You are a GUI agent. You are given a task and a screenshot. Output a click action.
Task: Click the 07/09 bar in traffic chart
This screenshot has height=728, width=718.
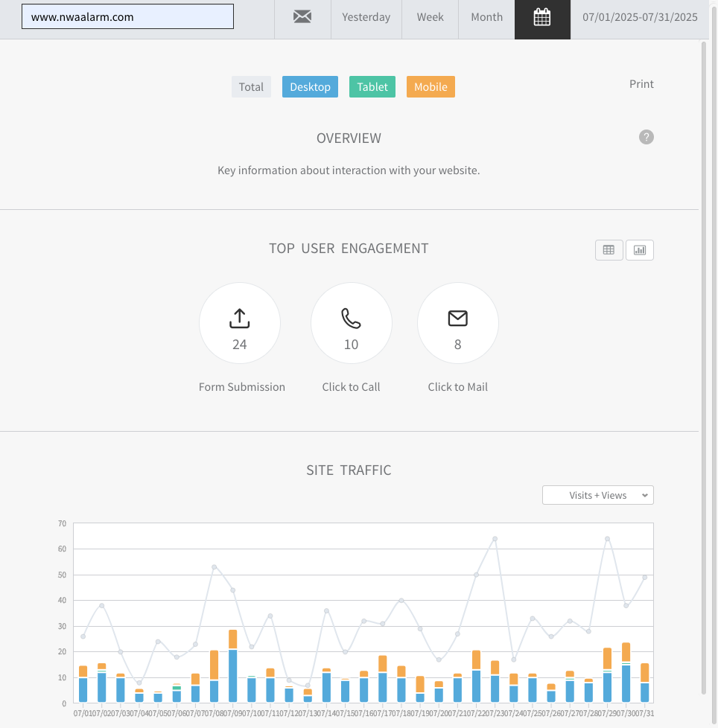coord(232,665)
